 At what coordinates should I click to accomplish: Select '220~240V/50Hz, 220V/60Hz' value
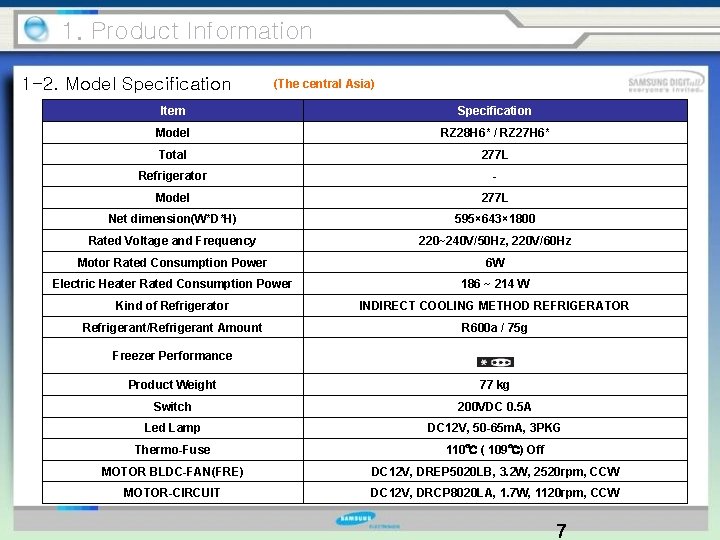tap(495, 241)
